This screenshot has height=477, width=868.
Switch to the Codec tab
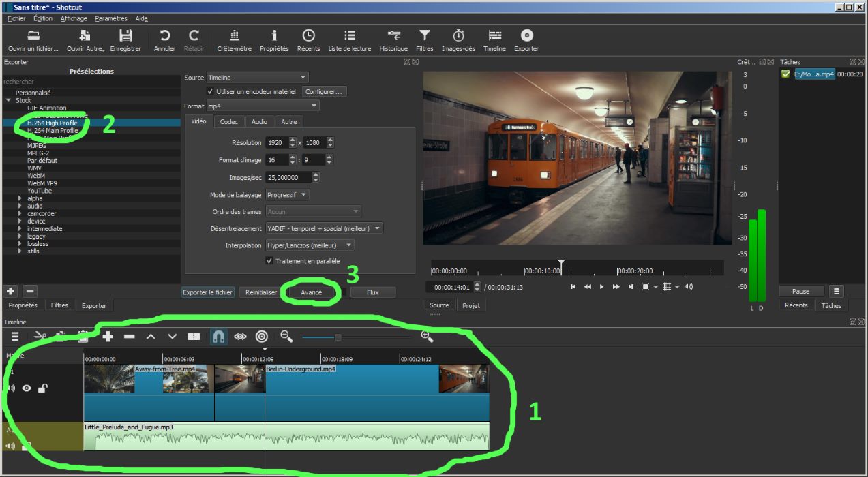tap(228, 122)
